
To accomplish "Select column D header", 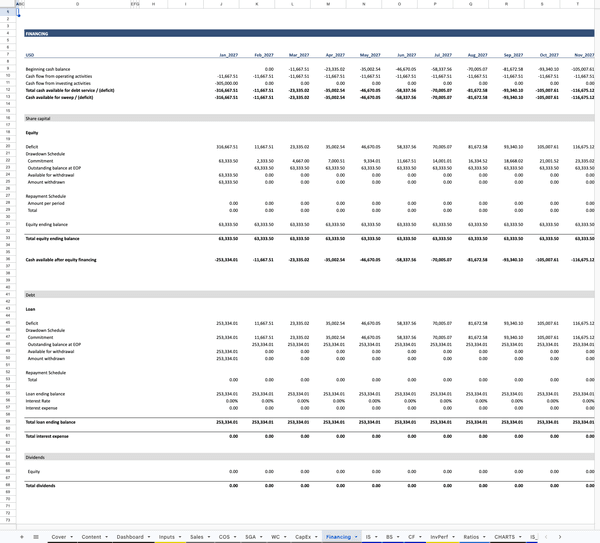I will pyautogui.click(x=77, y=4).
